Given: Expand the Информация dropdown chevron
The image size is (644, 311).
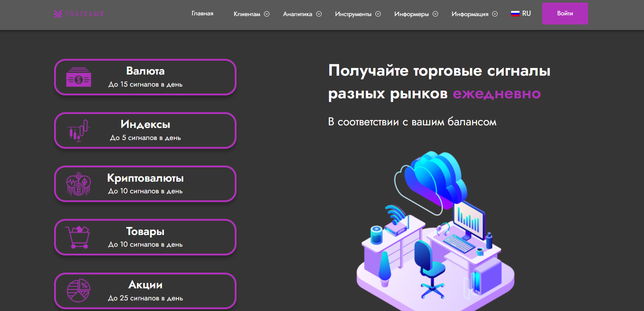Looking at the screenshot, I should pos(495,14).
